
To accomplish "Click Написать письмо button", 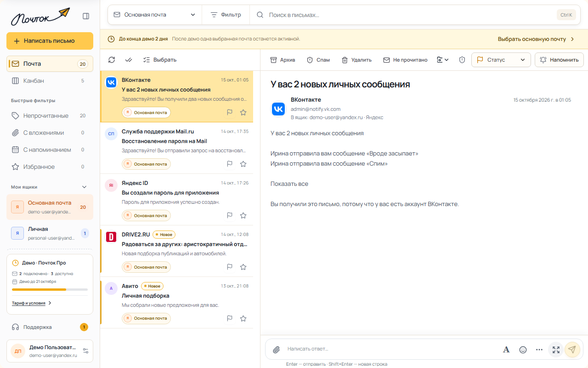I will click(x=50, y=40).
